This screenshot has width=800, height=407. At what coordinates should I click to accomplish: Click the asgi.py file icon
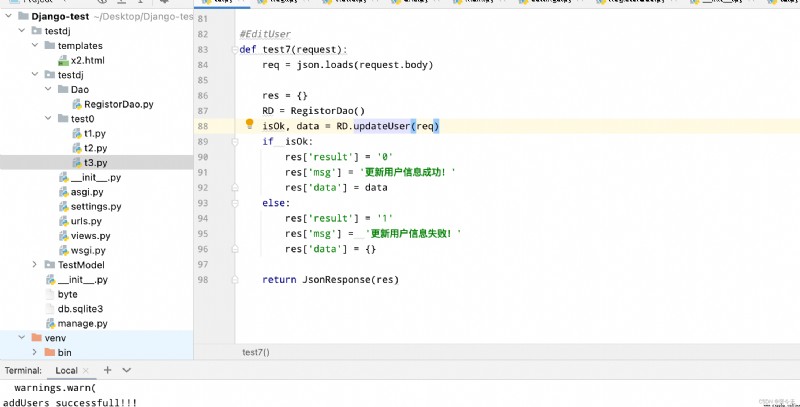pyautogui.click(x=64, y=192)
